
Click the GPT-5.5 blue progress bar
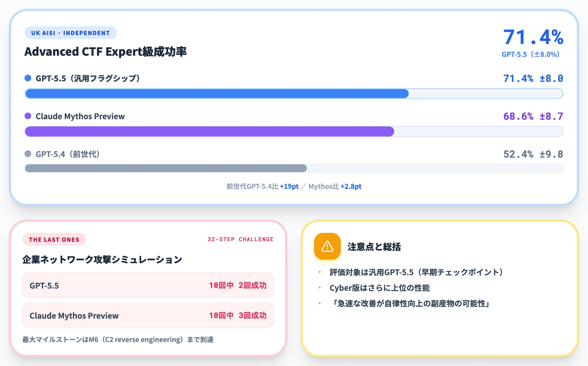217,94
